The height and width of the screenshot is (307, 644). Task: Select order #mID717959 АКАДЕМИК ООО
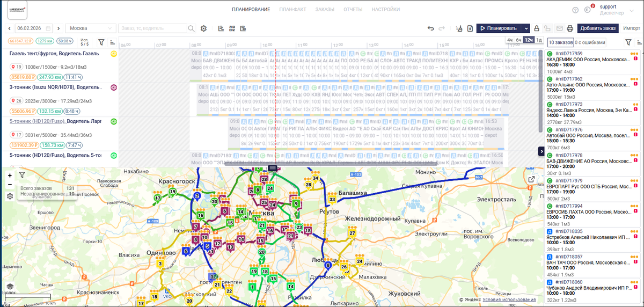tap(592, 62)
